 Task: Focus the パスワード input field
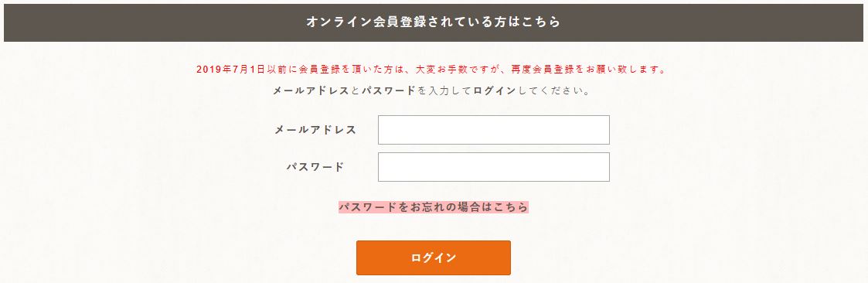493,167
